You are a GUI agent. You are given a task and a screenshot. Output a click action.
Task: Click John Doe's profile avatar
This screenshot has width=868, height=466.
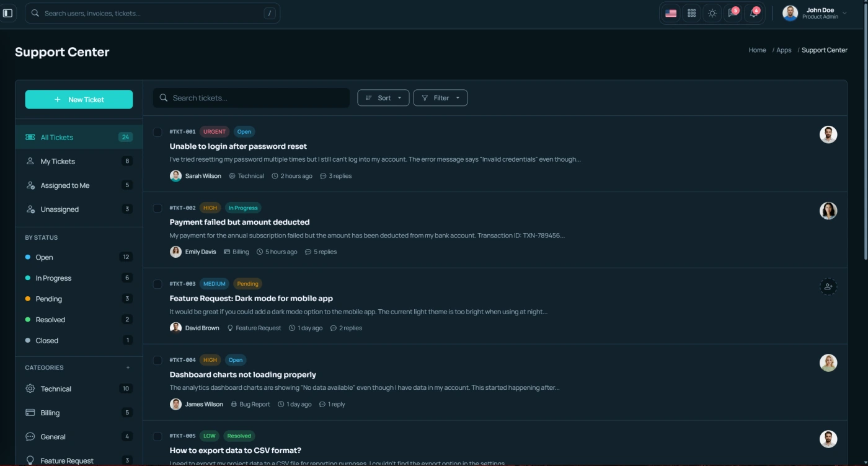coord(790,13)
